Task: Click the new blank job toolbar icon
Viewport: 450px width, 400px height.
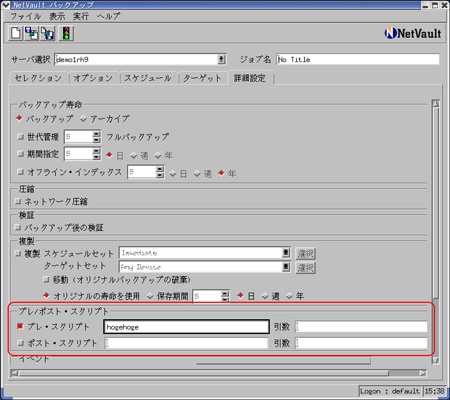Action: pyautogui.click(x=16, y=33)
